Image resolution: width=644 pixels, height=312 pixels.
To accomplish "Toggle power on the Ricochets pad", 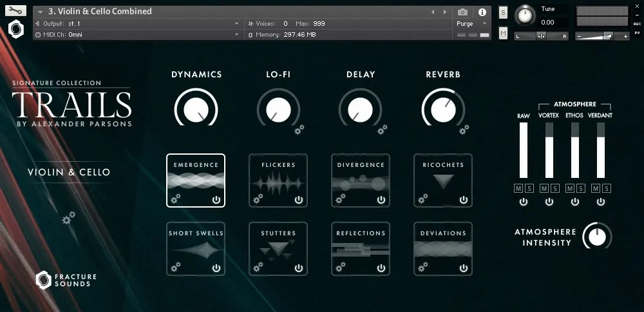I will click(463, 200).
